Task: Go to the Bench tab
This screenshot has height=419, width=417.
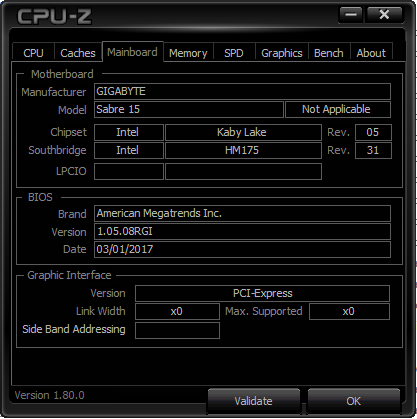Action: (x=329, y=53)
